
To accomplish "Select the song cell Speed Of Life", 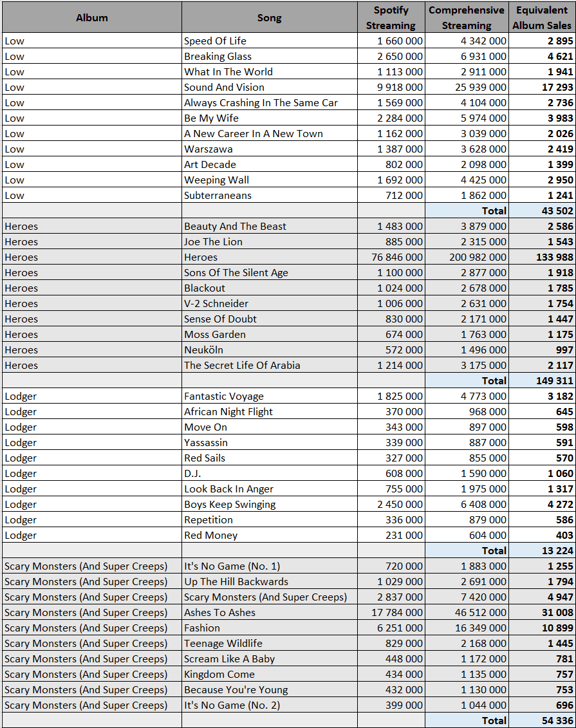I will (270, 41).
